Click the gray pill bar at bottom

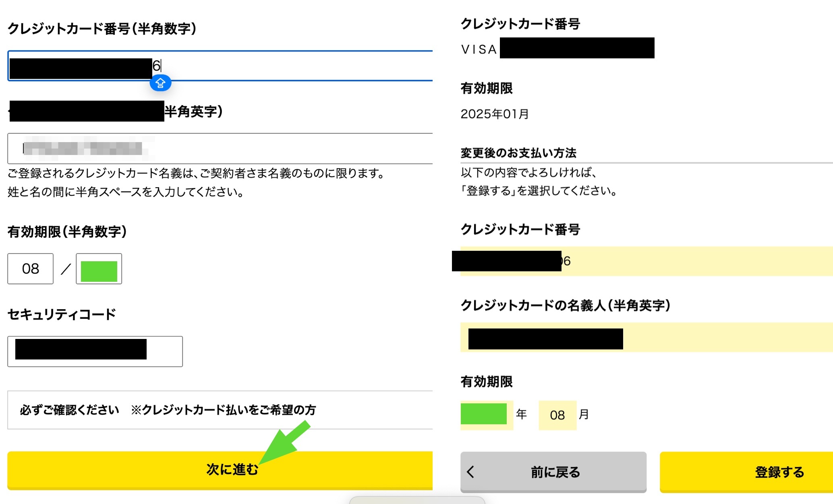tap(417, 500)
